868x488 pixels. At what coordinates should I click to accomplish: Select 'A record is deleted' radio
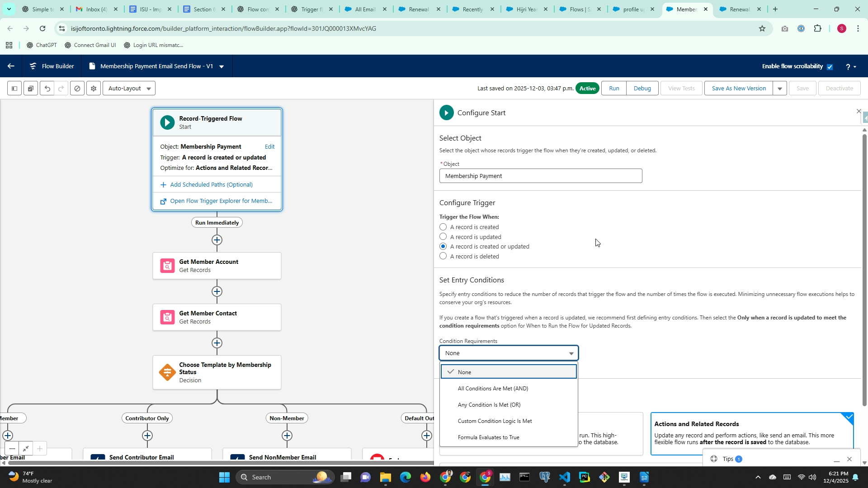click(x=443, y=256)
